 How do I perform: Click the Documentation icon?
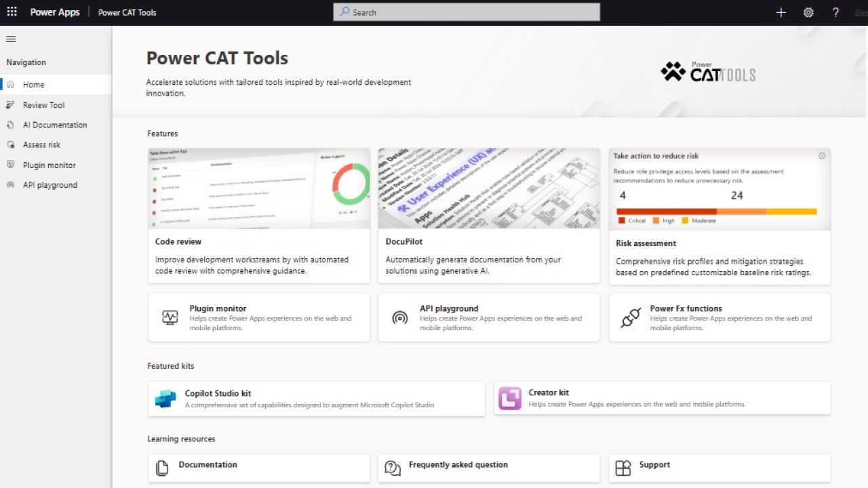click(x=161, y=468)
